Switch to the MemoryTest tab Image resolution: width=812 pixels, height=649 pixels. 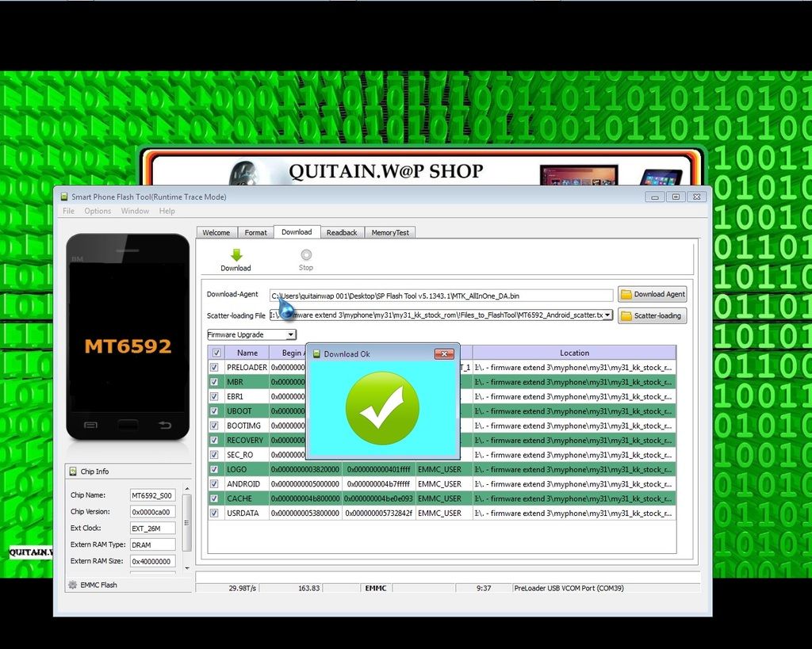pos(390,233)
